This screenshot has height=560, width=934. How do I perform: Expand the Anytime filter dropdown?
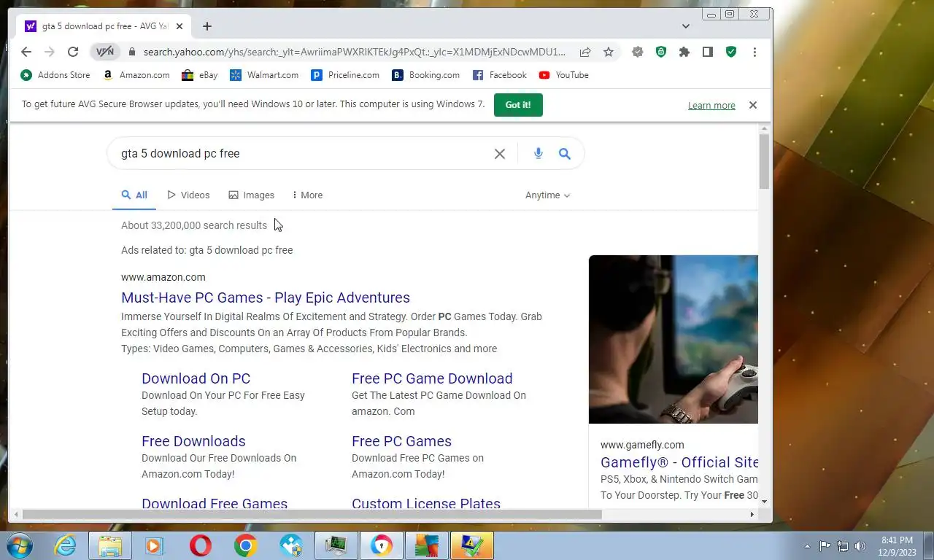tap(547, 195)
